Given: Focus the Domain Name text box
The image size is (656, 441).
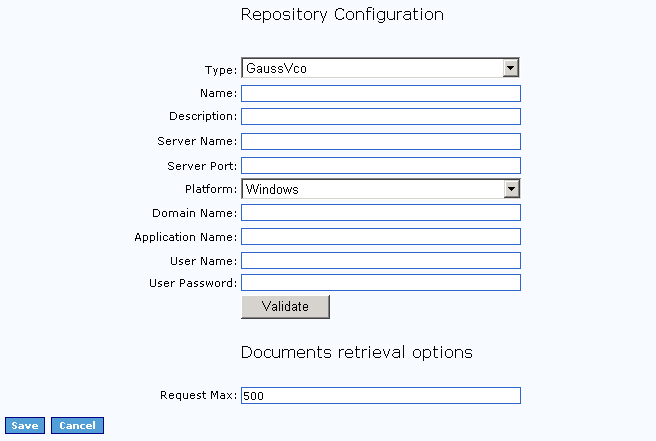Looking at the screenshot, I should (381, 213).
